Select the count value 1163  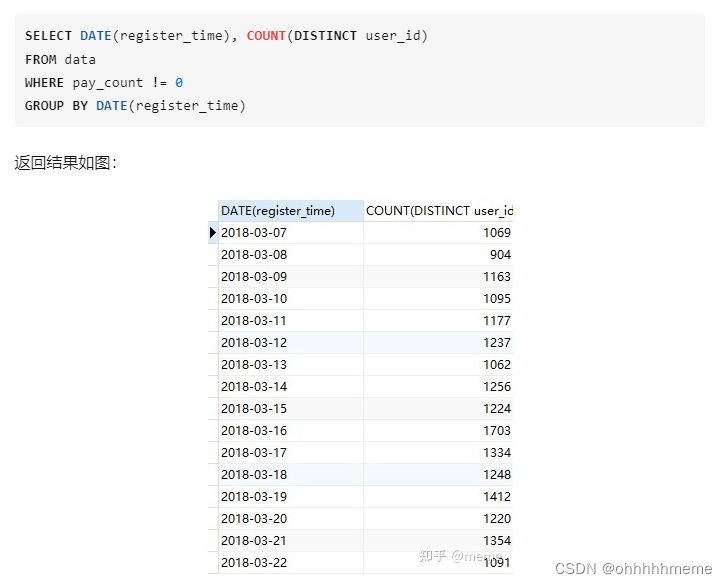click(x=495, y=277)
